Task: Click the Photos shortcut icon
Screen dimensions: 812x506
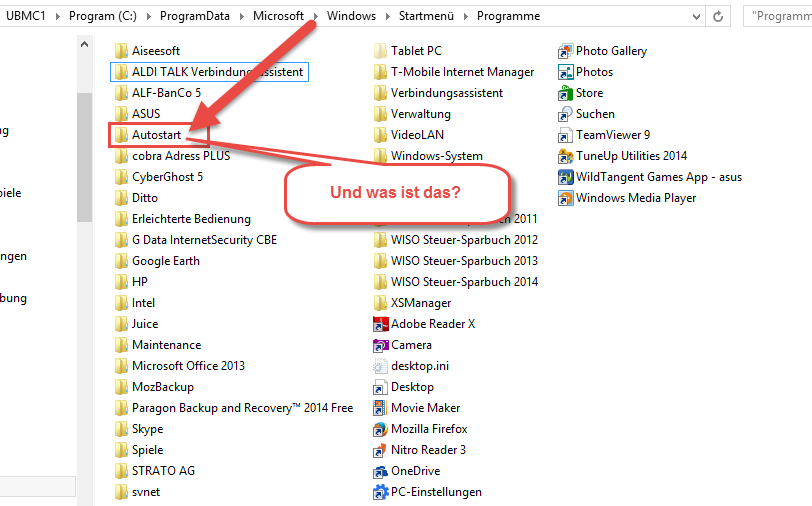Action: pyautogui.click(x=566, y=72)
